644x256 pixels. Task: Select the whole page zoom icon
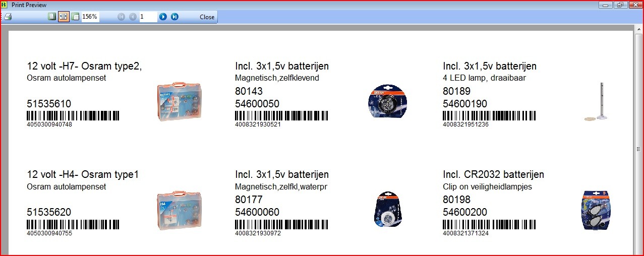tap(52, 17)
